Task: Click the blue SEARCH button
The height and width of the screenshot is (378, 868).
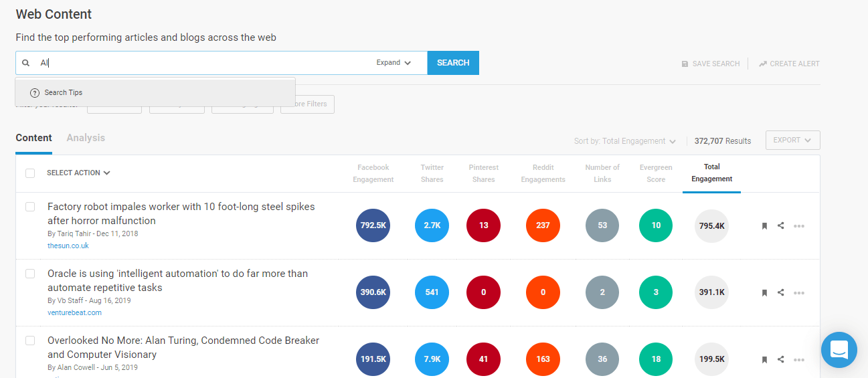Action: point(453,63)
